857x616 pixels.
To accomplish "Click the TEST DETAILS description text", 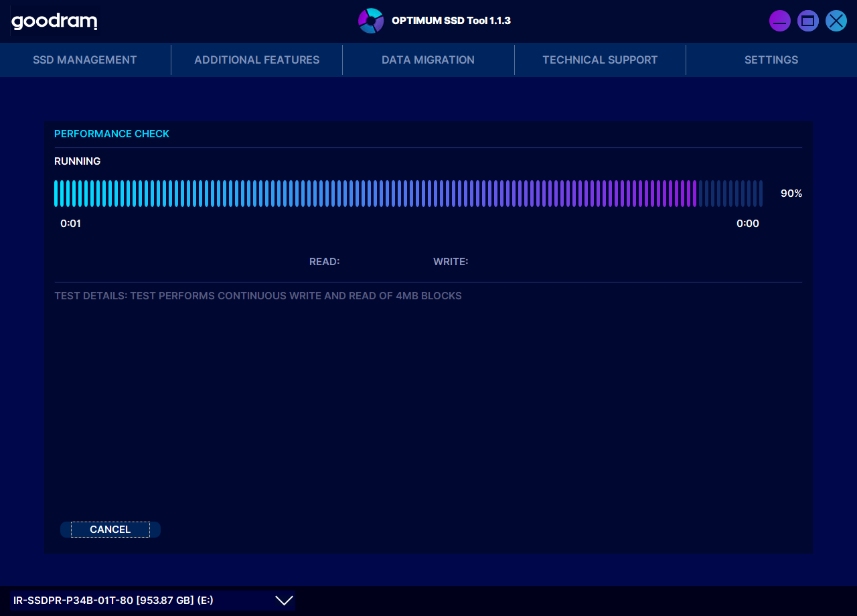I will point(258,296).
